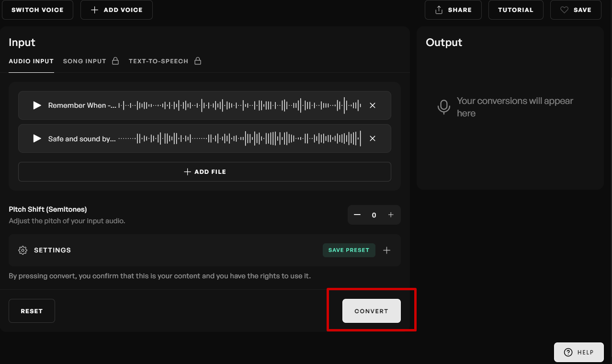Open the Switch Voice selector

(x=37, y=10)
